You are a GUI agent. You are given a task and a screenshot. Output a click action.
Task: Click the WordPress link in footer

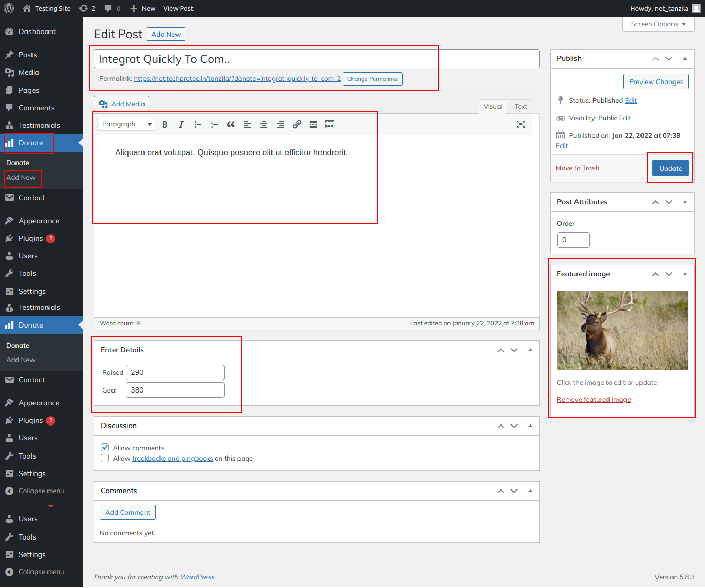click(x=197, y=577)
